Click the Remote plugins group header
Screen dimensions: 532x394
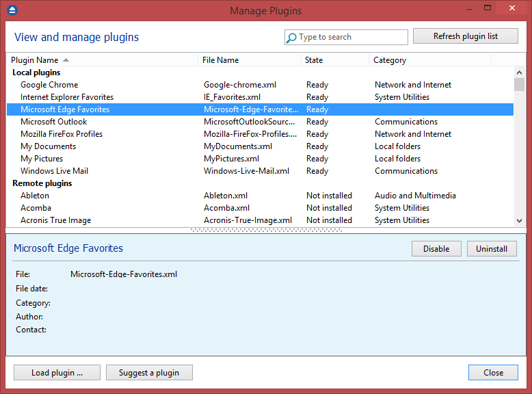pyautogui.click(x=42, y=183)
